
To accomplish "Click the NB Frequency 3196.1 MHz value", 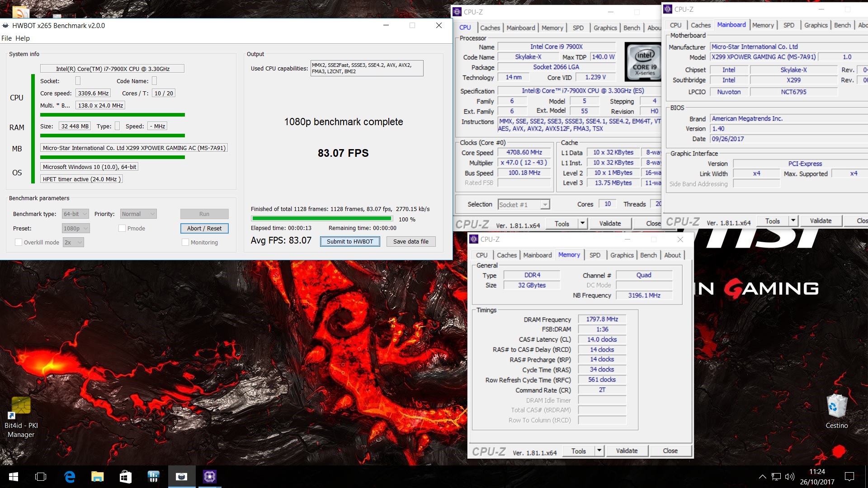I will click(x=644, y=296).
